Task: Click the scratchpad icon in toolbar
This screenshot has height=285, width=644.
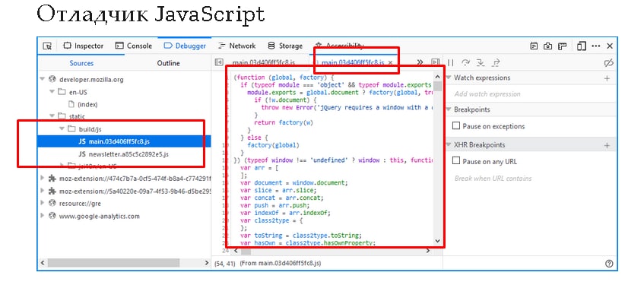Action: [534, 46]
